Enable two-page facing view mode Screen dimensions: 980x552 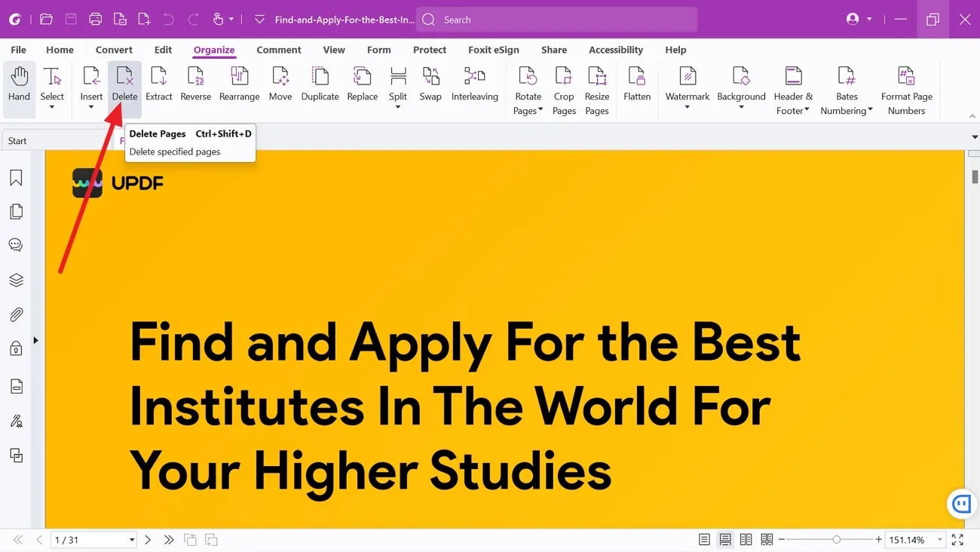(746, 540)
